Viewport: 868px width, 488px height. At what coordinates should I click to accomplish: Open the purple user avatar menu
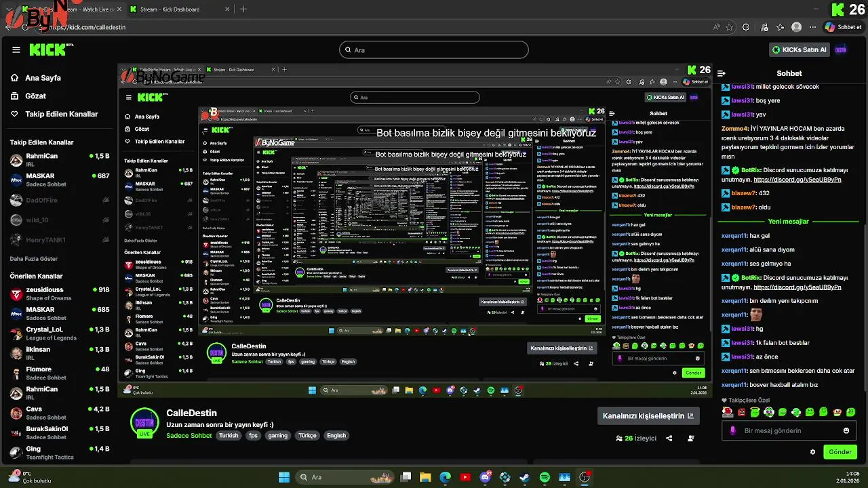click(841, 49)
